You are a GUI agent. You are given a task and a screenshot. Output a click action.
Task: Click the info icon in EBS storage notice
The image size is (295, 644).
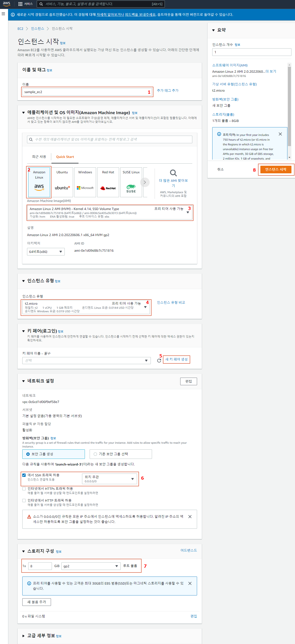[x=29, y=583]
